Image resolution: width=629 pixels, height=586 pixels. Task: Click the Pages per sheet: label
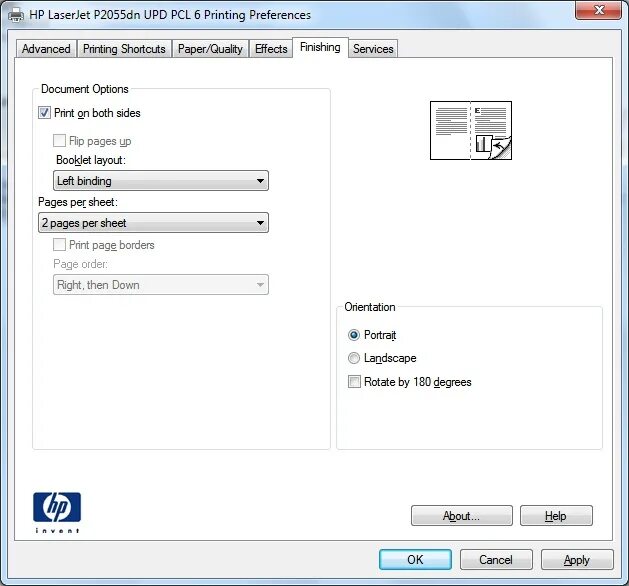tap(78, 202)
